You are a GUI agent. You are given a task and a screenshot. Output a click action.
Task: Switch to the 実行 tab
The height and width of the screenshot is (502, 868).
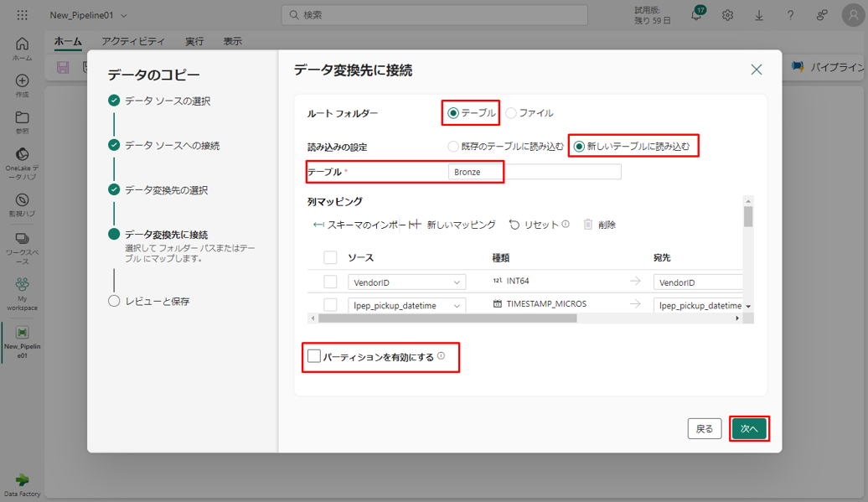194,41
